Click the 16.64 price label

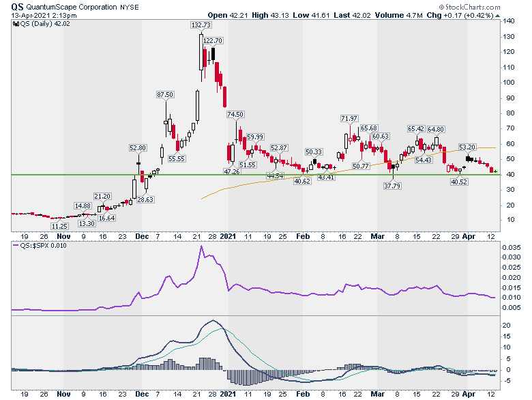106,218
